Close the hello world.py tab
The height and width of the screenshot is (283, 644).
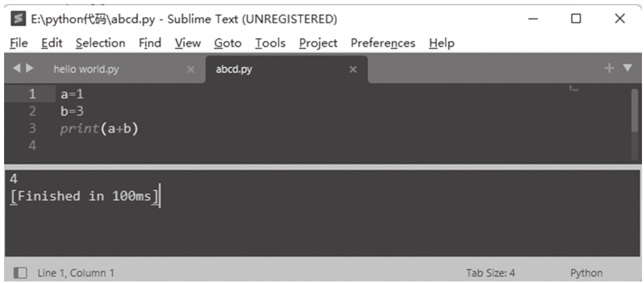[191, 69]
